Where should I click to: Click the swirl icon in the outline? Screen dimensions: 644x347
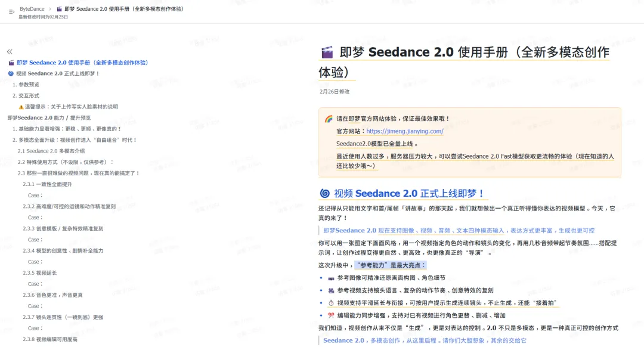pyautogui.click(x=11, y=73)
